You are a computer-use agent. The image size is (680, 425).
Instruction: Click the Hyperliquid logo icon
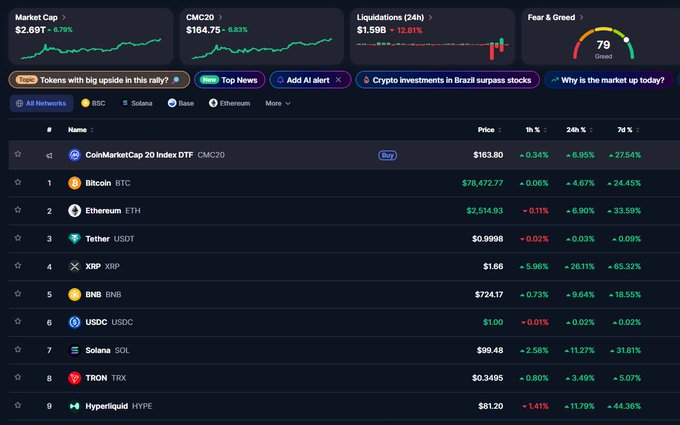click(x=75, y=406)
